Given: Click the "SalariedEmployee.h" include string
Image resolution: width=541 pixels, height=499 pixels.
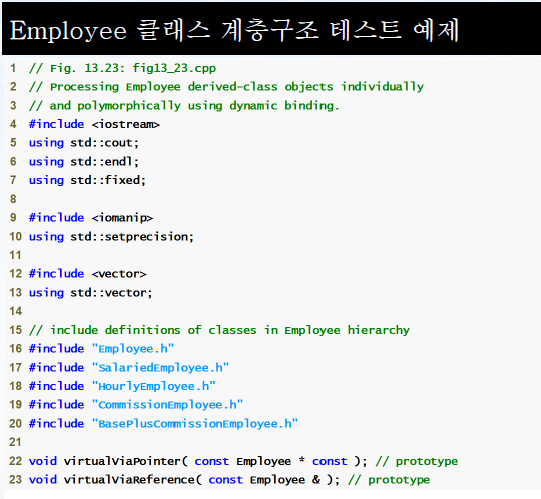Looking at the screenshot, I should pyautogui.click(x=160, y=368).
